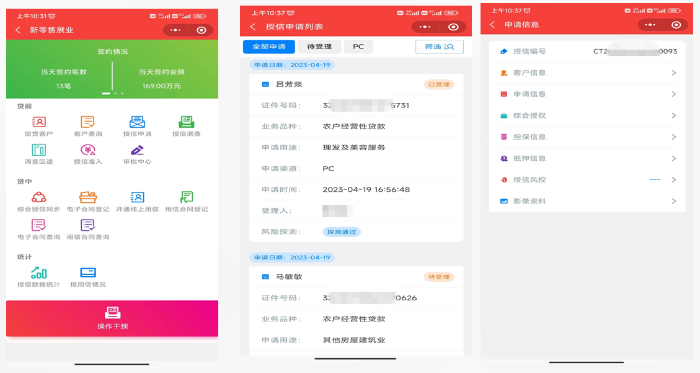Open the 授信风控 row
Screen dimensions: 700x373
click(x=587, y=180)
